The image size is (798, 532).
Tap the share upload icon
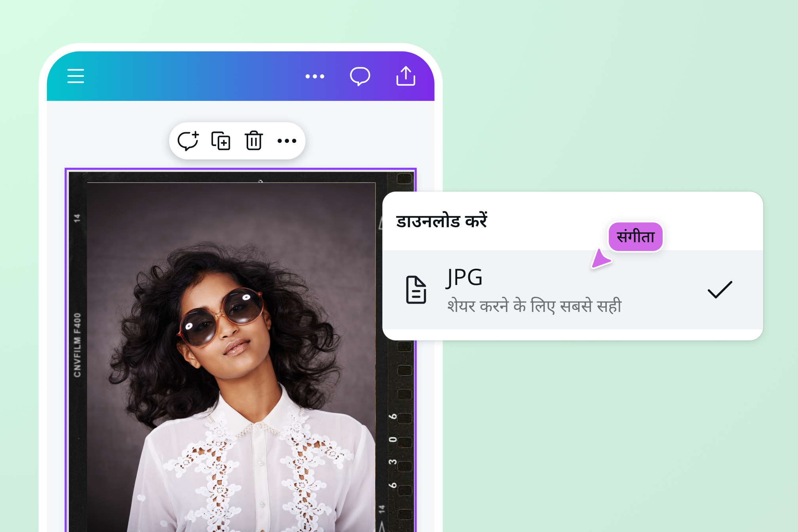[406, 76]
